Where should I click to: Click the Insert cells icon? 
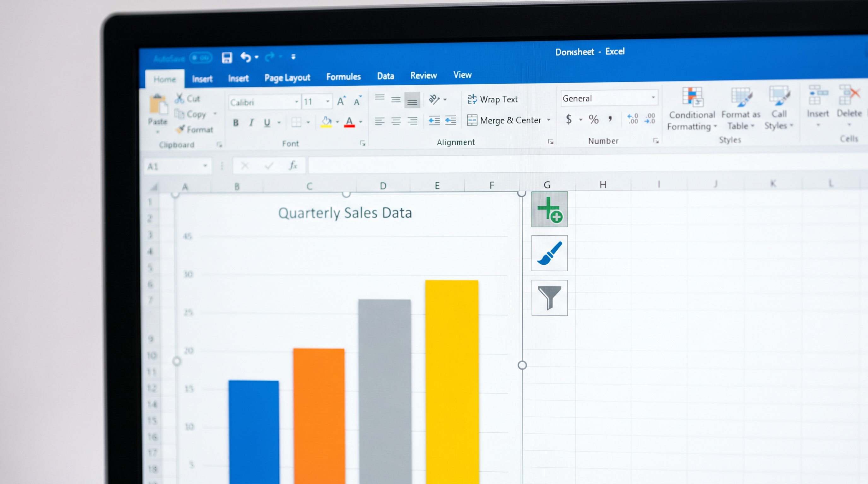818,95
